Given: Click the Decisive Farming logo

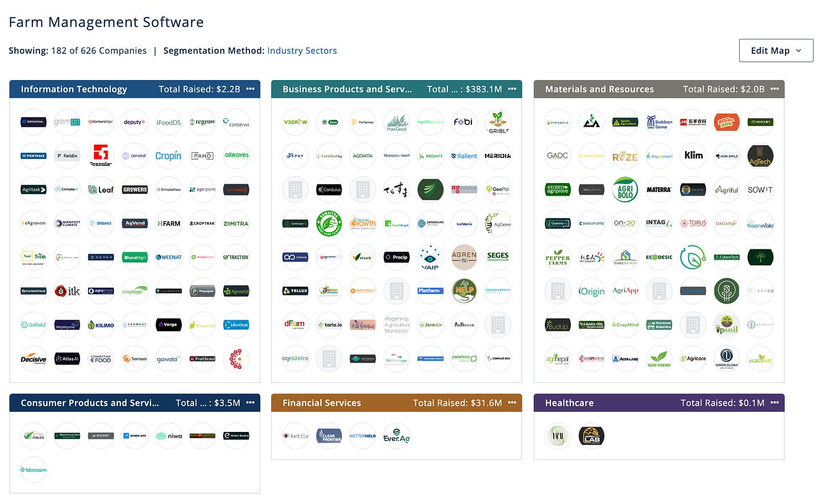Looking at the screenshot, I should click(x=33, y=359).
